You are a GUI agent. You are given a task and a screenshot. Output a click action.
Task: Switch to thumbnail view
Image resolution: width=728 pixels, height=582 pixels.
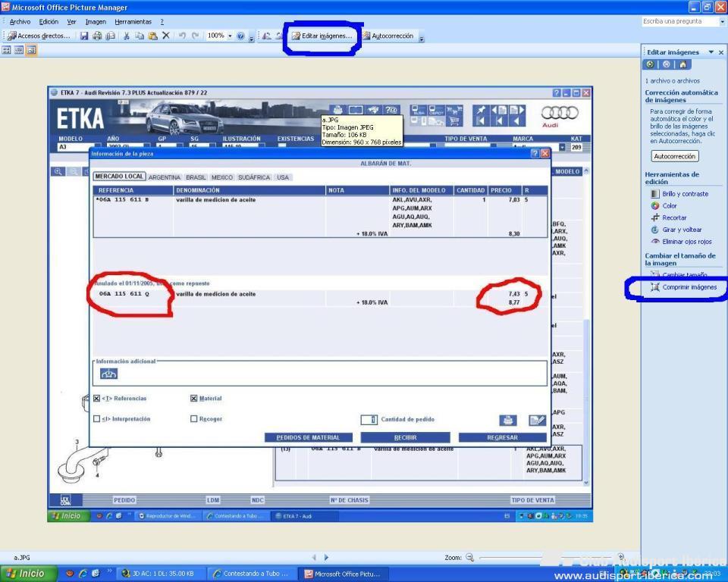tap(7, 49)
